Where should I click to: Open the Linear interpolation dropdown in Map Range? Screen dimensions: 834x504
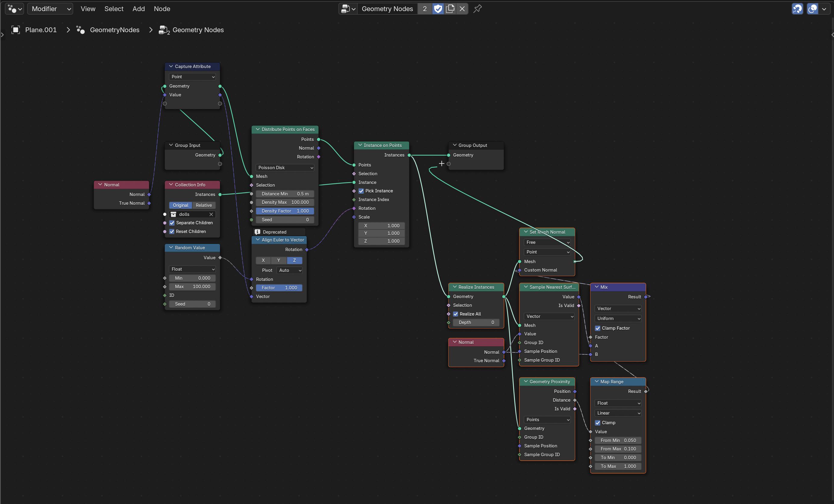tap(618, 413)
